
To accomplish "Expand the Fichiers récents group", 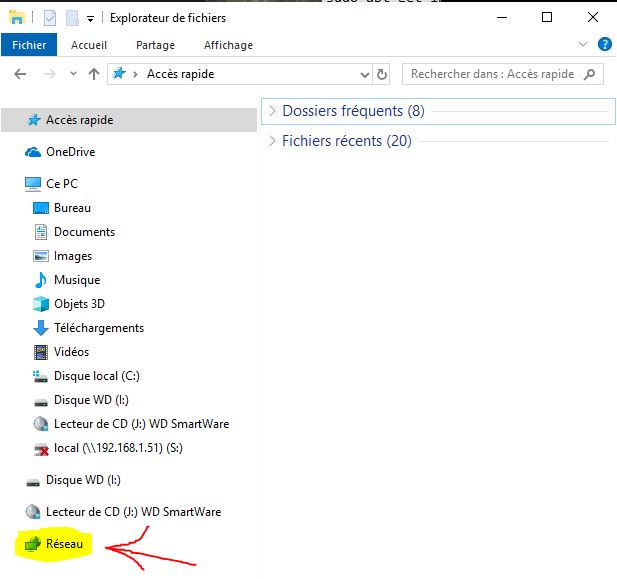I will [x=272, y=141].
